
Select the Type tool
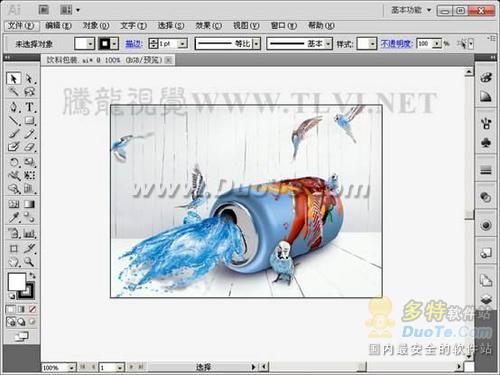point(30,107)
